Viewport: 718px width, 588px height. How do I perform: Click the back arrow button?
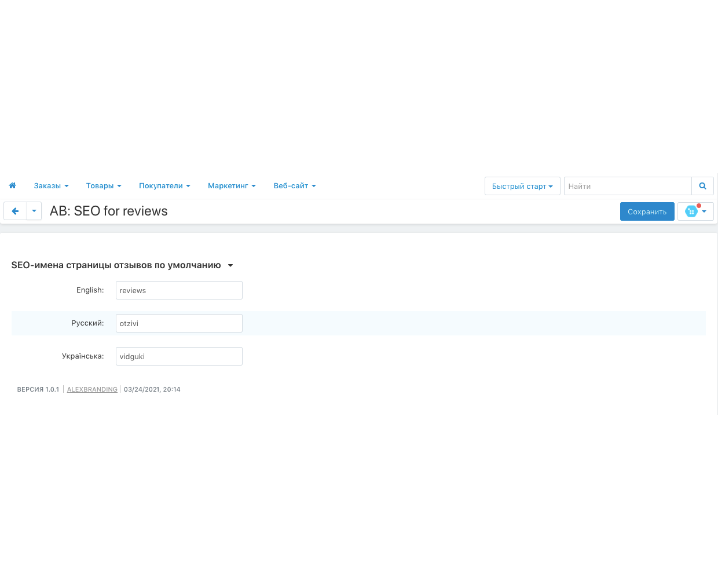pos(16,211)
